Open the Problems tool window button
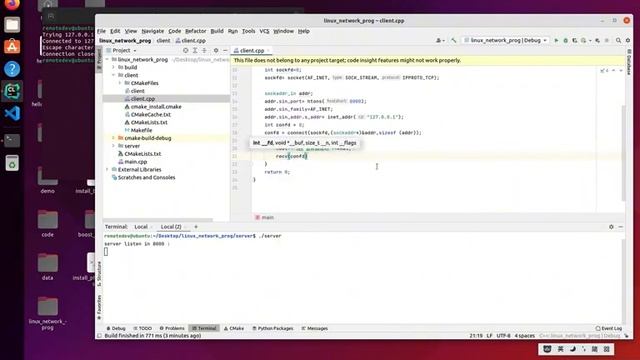Screen dimensions: 640x360 tap(172, 328)
